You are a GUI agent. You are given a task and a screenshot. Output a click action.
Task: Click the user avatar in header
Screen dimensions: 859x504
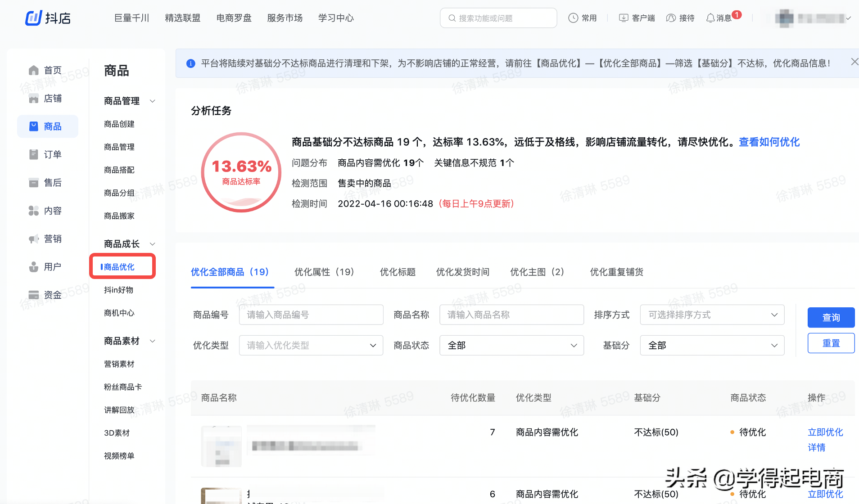point(784,18)
